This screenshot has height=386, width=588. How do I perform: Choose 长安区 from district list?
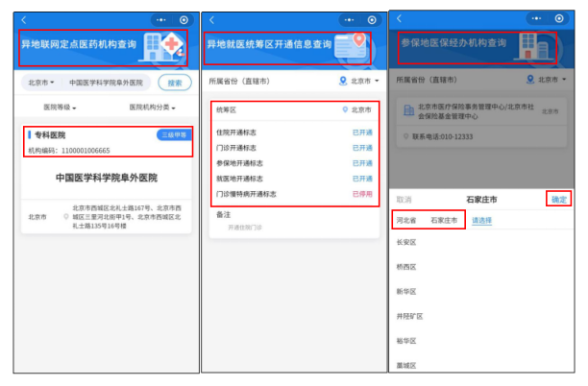(407, 242)
